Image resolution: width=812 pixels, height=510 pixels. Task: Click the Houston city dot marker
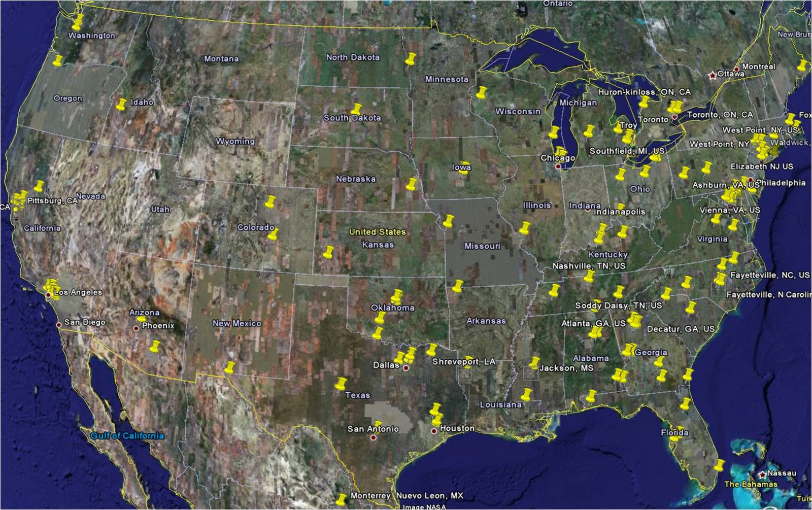[x=434, y=431]
